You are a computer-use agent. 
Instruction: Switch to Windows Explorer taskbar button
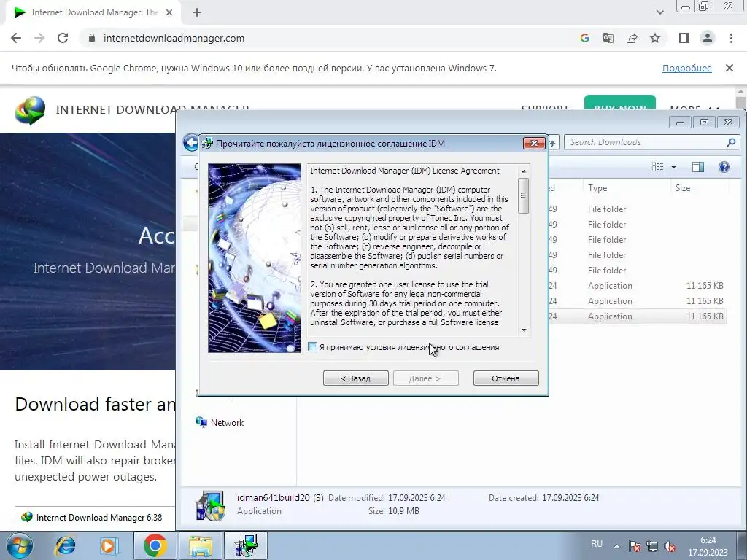(200, 545)
